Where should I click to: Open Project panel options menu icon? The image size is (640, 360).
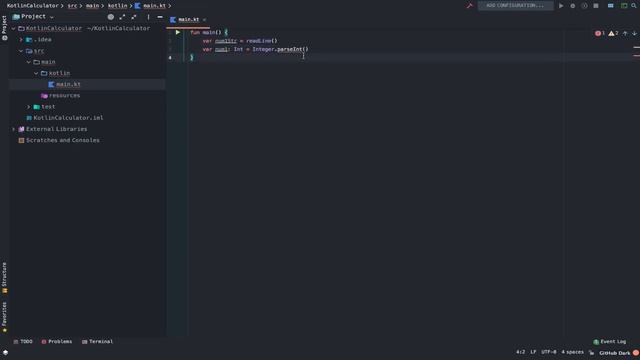coord(148,17)
